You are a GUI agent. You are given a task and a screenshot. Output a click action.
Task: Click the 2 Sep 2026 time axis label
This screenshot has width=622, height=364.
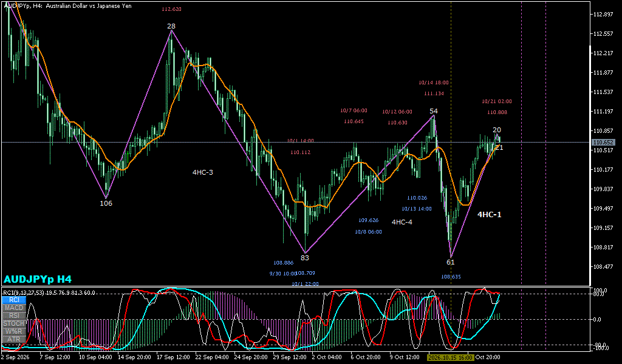15,357
